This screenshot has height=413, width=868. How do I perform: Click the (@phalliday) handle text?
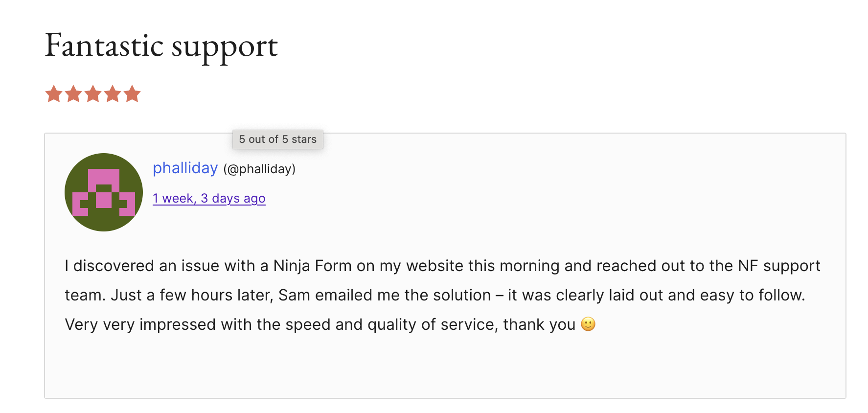pos(259,169)
